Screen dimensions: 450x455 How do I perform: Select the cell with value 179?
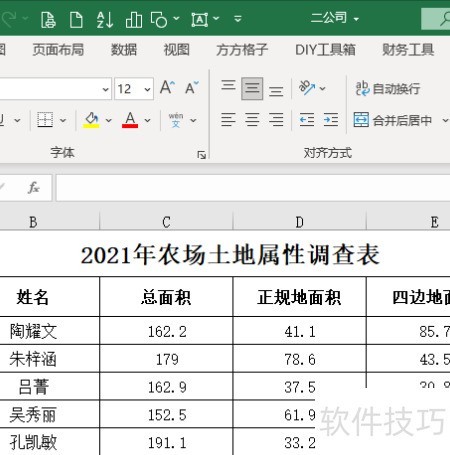166,359
